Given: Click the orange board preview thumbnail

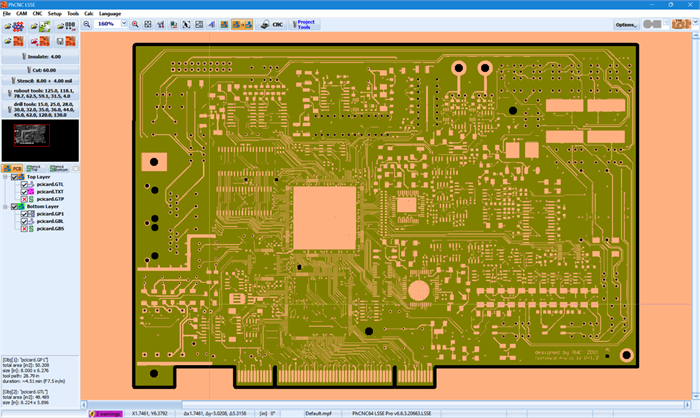Looking at the screenshot, I should (x=680, y=24).
